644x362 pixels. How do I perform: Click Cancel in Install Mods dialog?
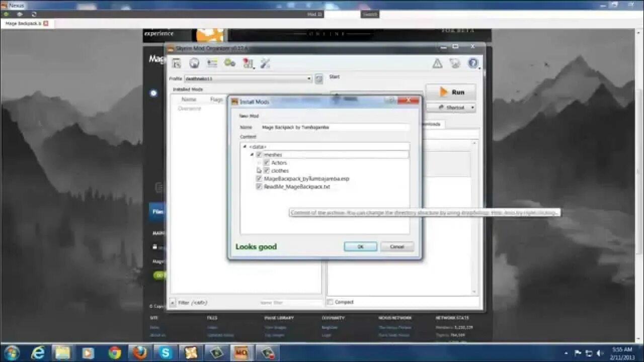tap(397, 247)
